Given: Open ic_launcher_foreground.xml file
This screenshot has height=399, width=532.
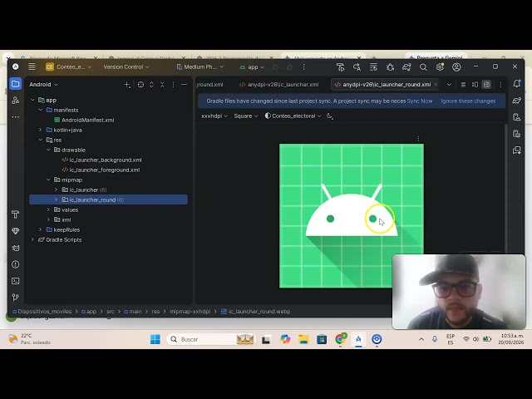Looking at the screenshot, I should [x=101, y=170].
